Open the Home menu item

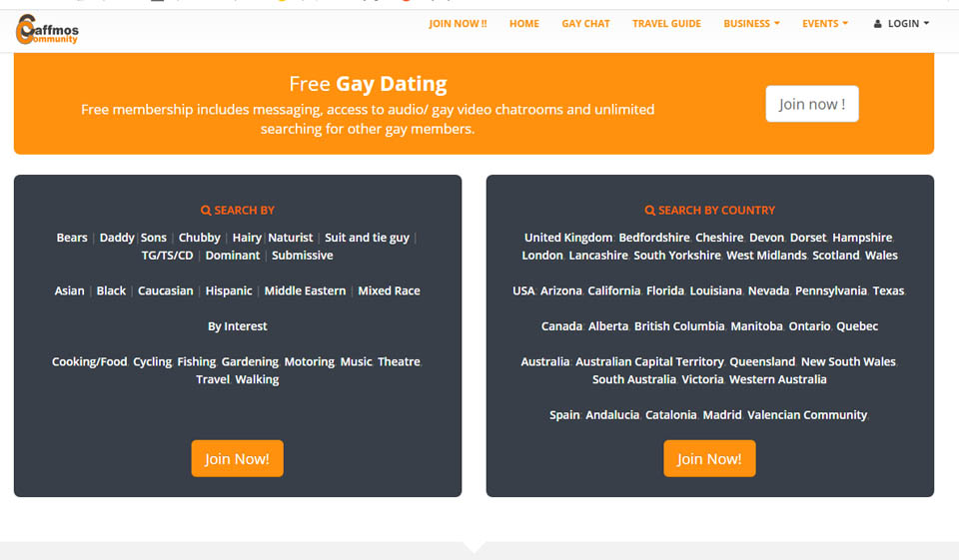(523, 24)
